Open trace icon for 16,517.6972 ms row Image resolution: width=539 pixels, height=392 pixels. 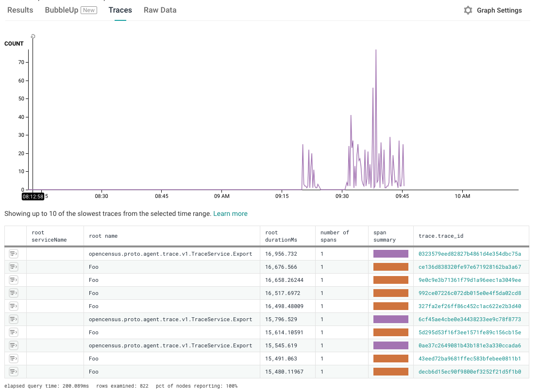coord(14,293)
